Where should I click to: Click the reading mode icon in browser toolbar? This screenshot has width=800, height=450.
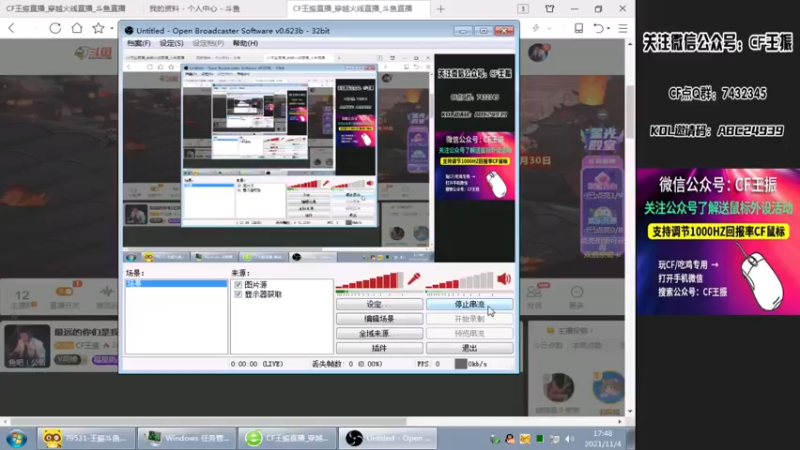coord(579,29)
